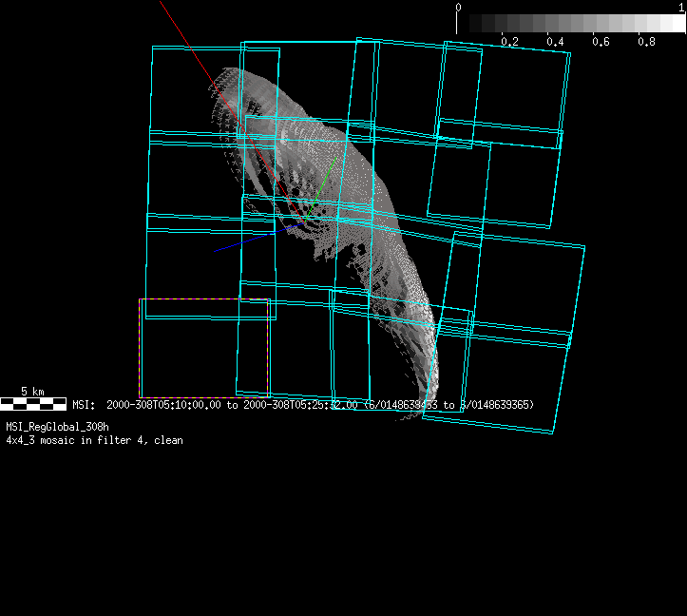The width and height of the screenshot is (687, 616).
Task: Select the green axis vector
Action: coord(324,180)
